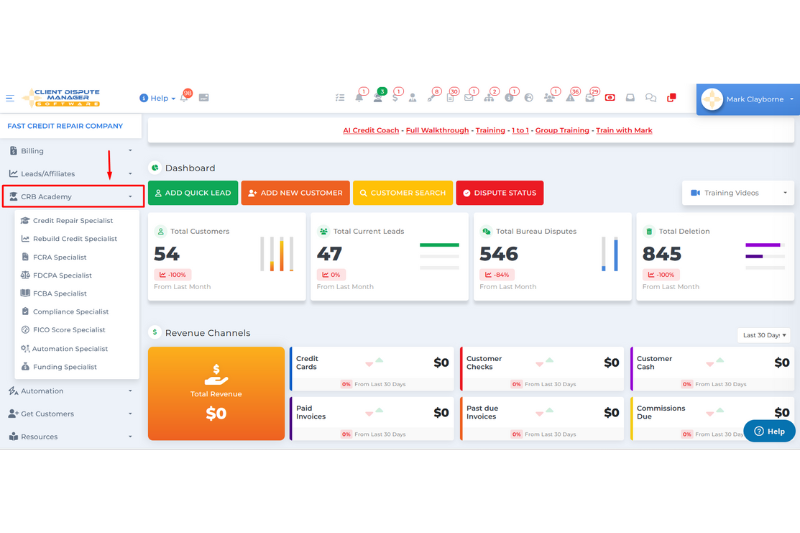Open the Train with Mark link
The image size is (800, 533).
pyautogui.click(x=624, y=131)
